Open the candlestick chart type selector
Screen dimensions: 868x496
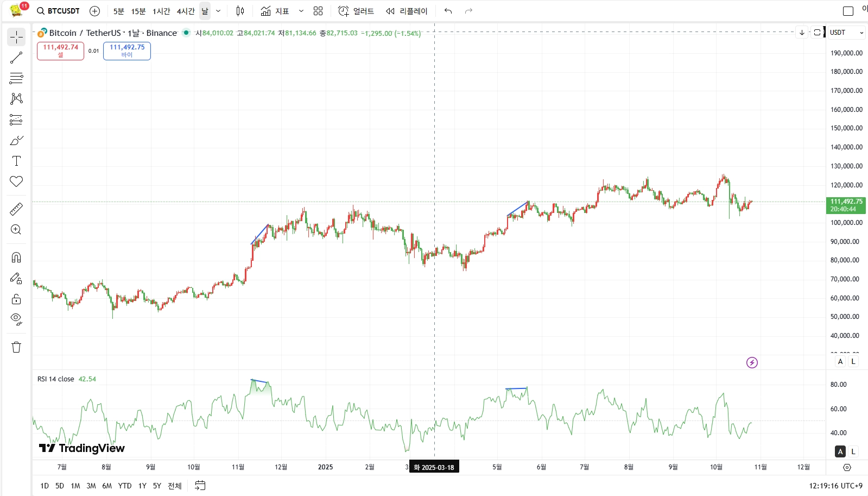(240, 11)
